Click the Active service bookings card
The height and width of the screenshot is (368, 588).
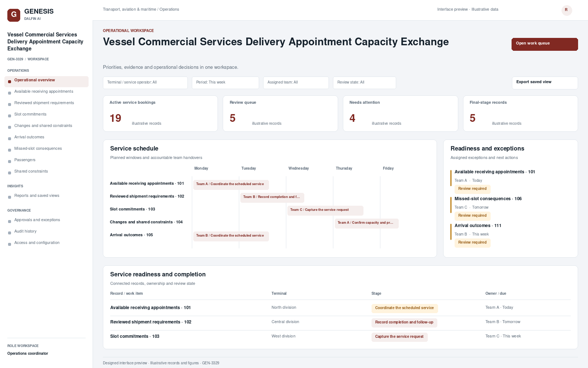[x=160, y=113]
